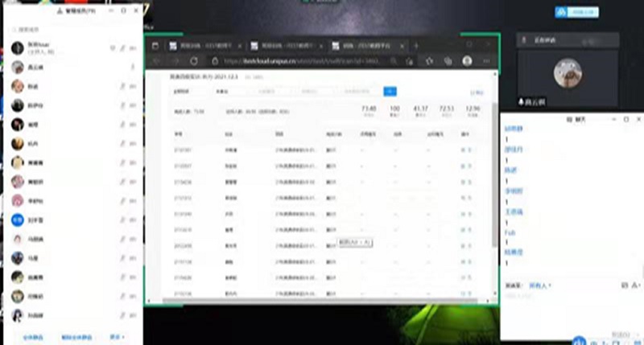Toggle microphone for the last participant in list
This screenshot has width=644, height=345.
click(x=122, y=314)
